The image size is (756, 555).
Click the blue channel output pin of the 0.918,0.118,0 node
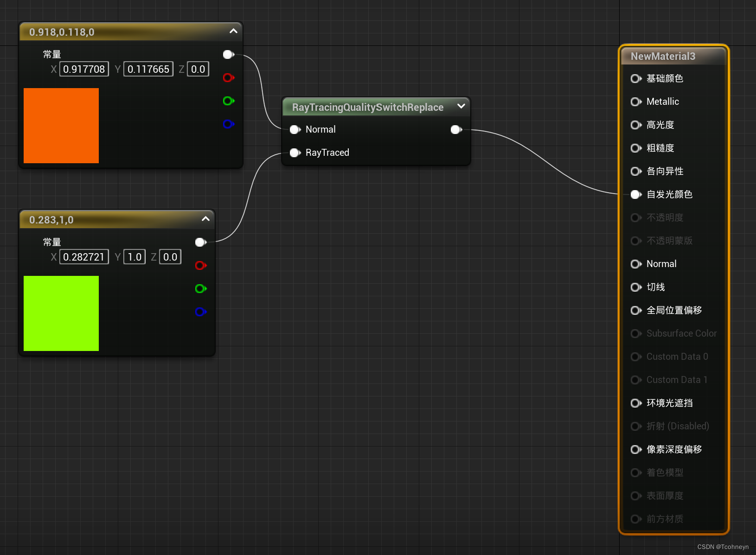(x=229, y=124)
